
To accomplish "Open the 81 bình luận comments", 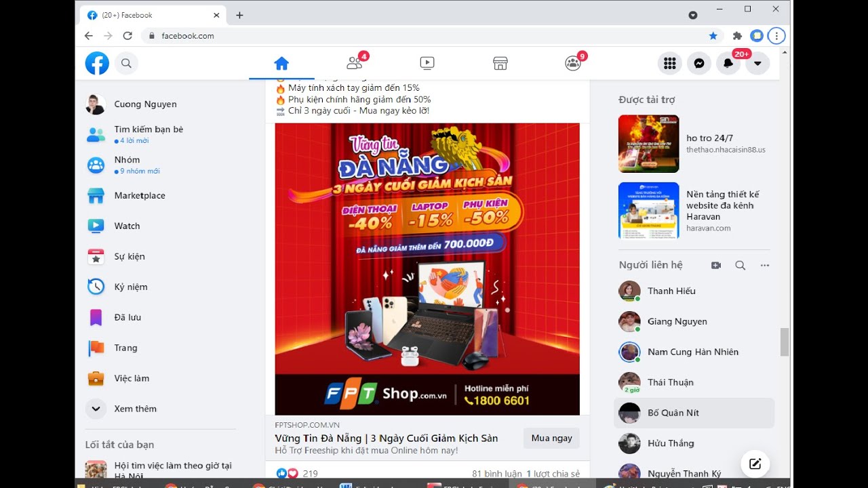I will [497, 474].
